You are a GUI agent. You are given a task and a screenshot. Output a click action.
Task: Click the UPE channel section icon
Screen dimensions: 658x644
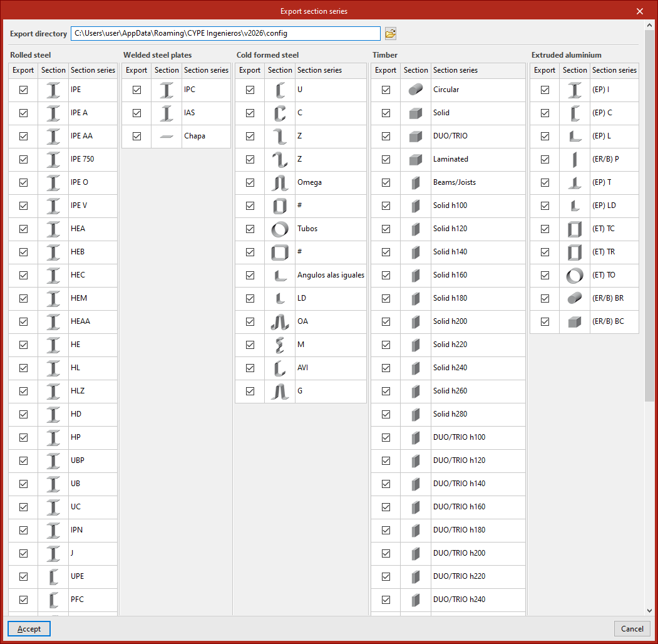pos(53,577)
